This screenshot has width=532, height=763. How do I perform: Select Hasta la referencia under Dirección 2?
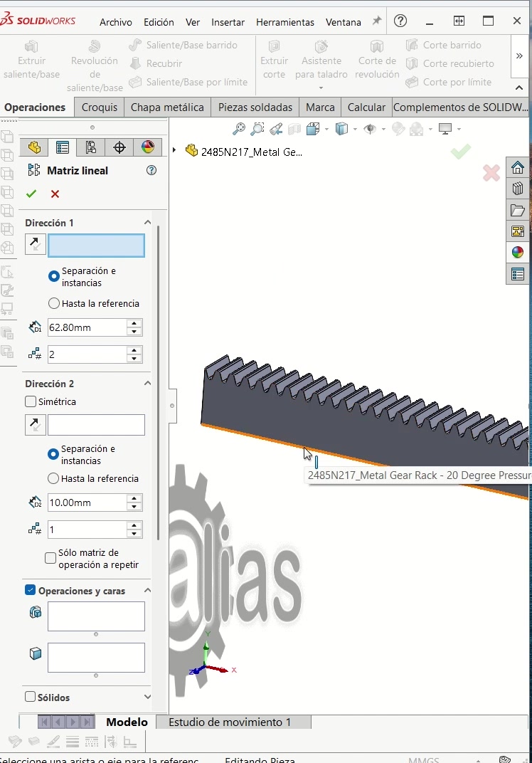pos(53,478)
